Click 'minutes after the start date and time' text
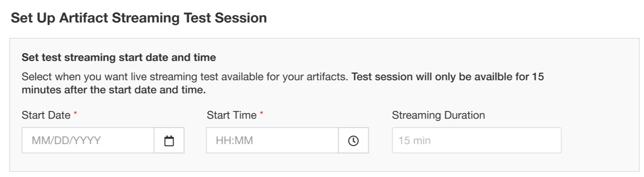 click(114, 90)
